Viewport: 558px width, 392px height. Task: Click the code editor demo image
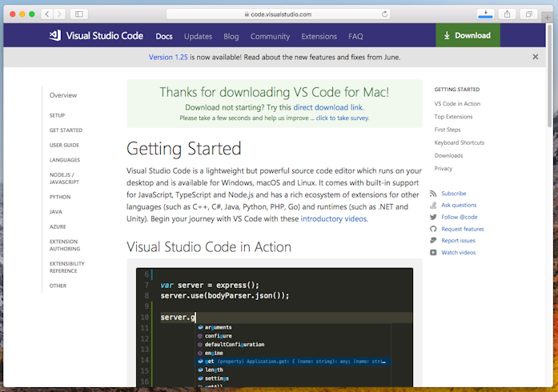275,327
